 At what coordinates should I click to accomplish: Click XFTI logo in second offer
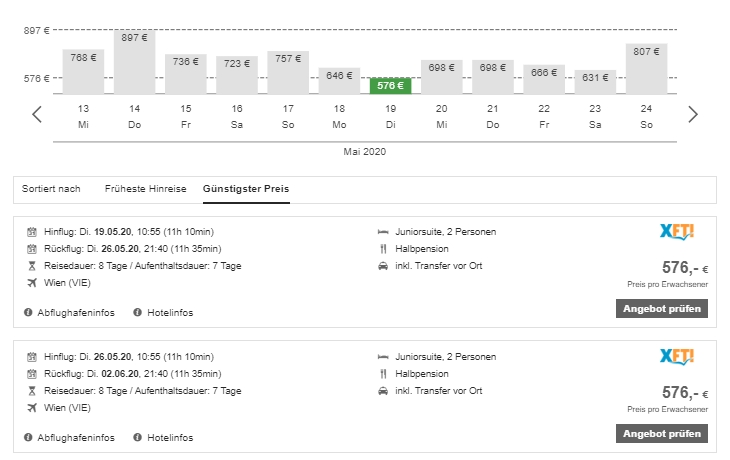(x=677, y=357)
